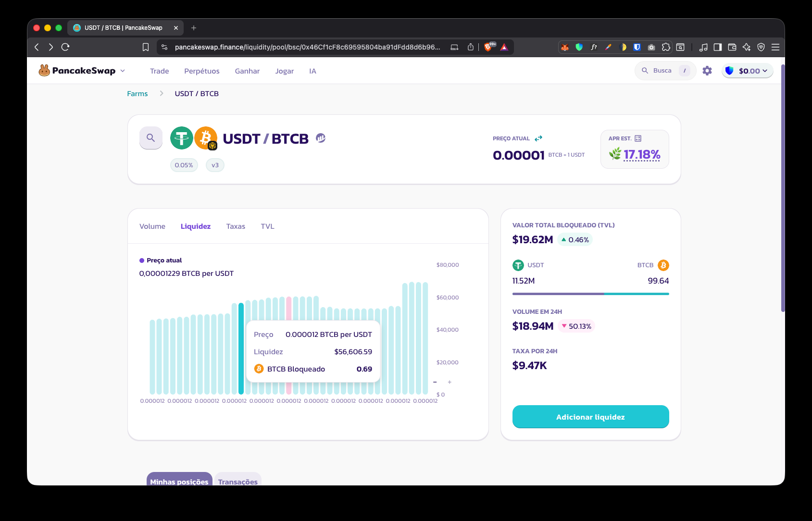Screen dimensions: 812x521
Task: Toggle the browser sidebar panel
Action: (x=718, y=47)
